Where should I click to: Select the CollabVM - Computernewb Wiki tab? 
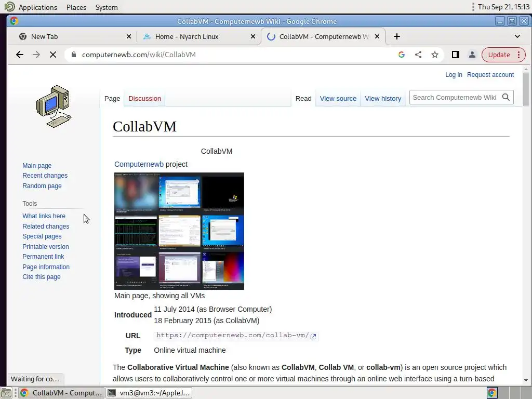tap(323, 36)
